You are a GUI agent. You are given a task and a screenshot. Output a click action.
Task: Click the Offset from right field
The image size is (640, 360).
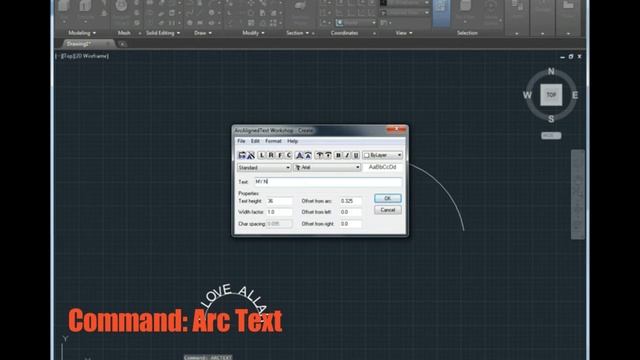350,224
